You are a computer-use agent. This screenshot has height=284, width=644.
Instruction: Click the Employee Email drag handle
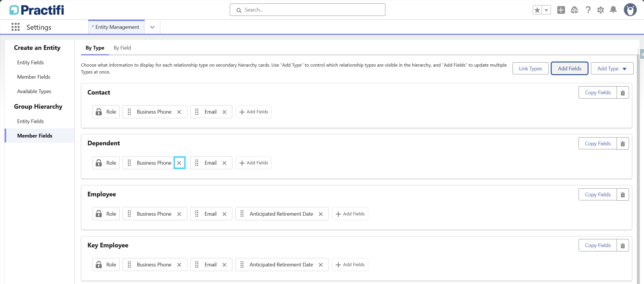[x=197, y=214]
